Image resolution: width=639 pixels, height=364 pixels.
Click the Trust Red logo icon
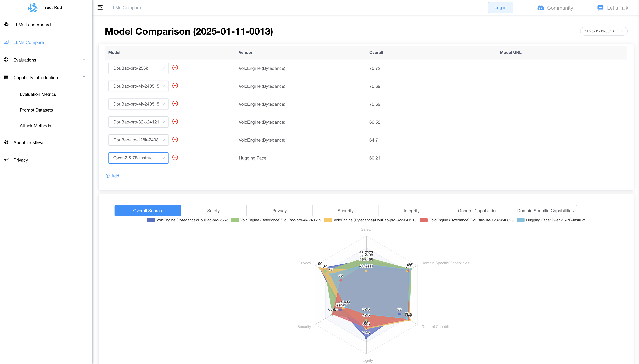coord(33,8)
